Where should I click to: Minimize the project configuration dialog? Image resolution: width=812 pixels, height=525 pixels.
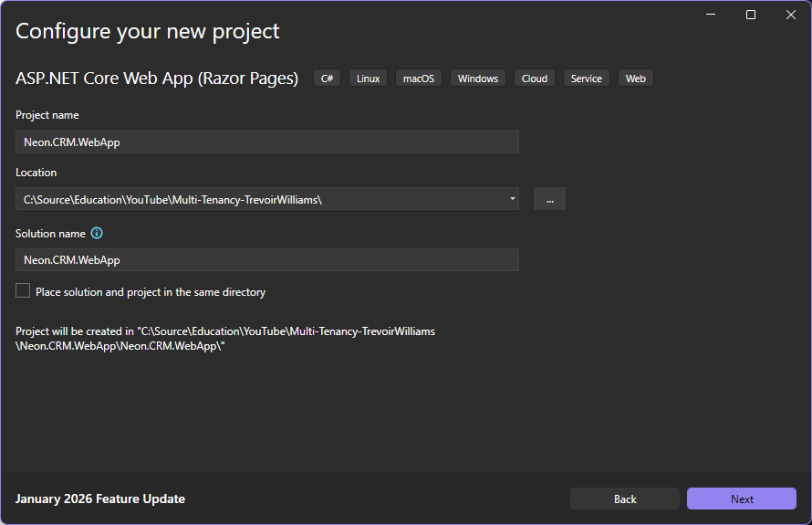tap(710, 15)
